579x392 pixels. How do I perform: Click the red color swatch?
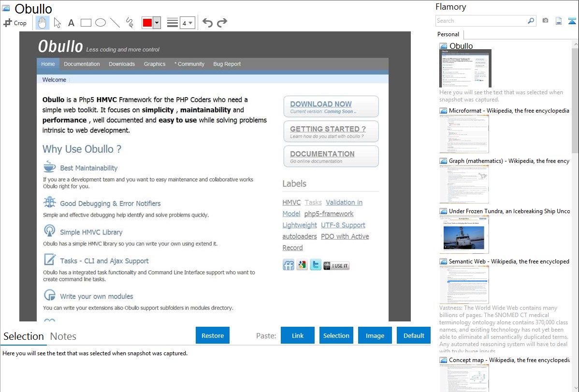147,23
